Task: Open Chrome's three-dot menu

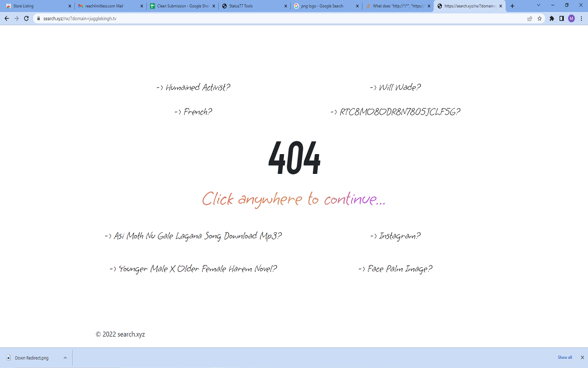Action: pyautogui.click(x=581, y=19)
